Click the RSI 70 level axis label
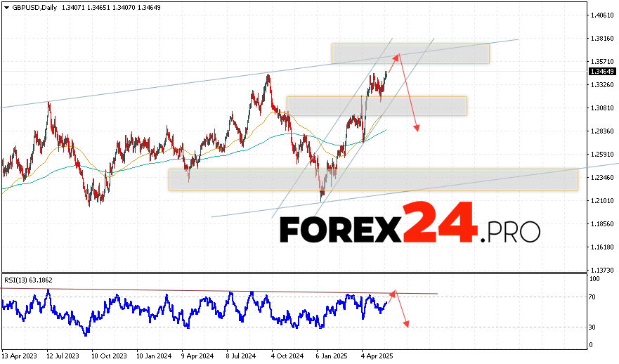 tap(592, 297)
